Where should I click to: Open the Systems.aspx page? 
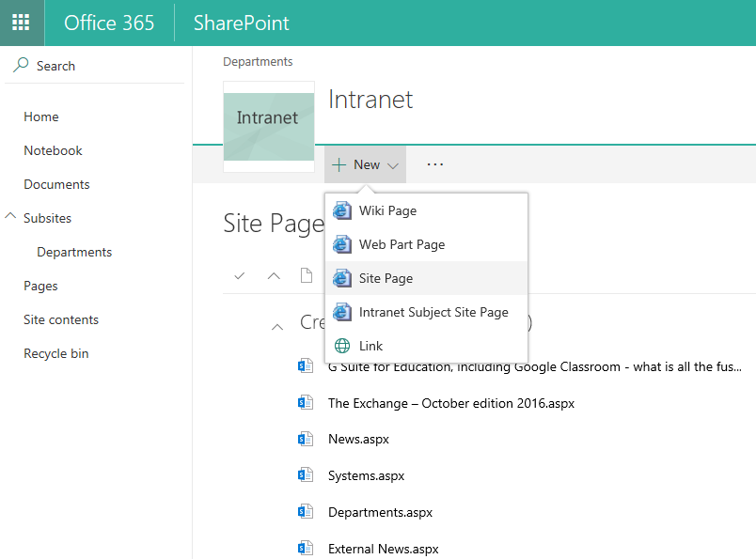pos(366,475)
